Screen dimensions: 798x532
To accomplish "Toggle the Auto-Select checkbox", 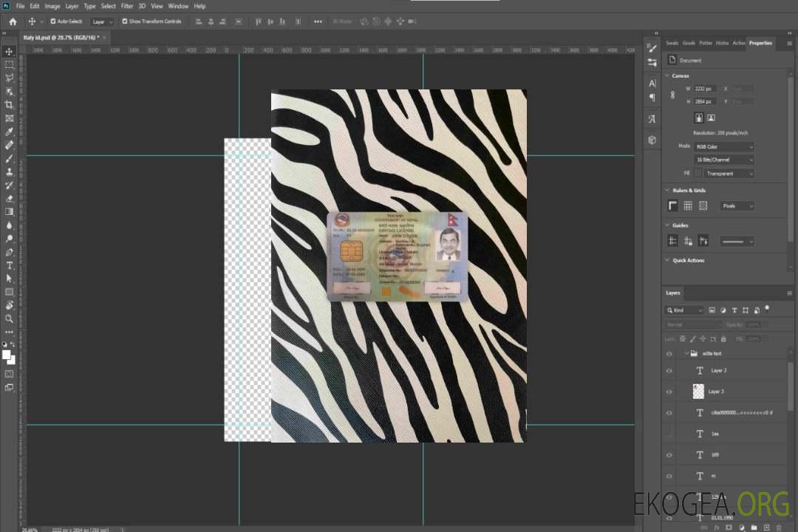I will 53,21.
